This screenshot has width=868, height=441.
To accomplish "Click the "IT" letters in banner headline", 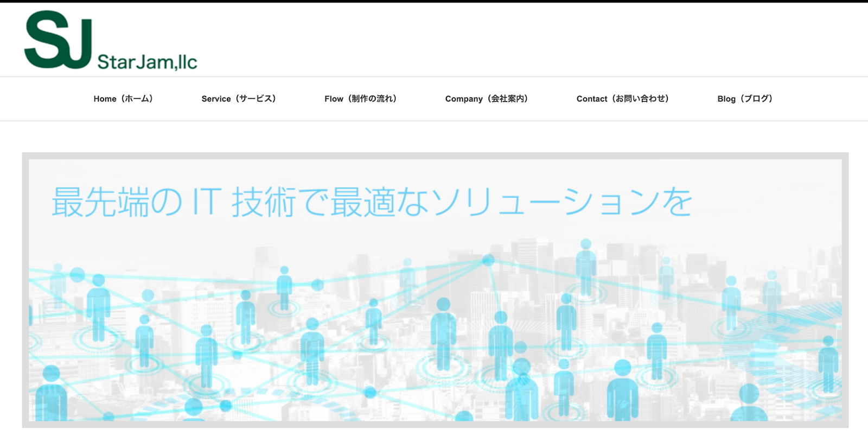I will [x=207, y=202].
